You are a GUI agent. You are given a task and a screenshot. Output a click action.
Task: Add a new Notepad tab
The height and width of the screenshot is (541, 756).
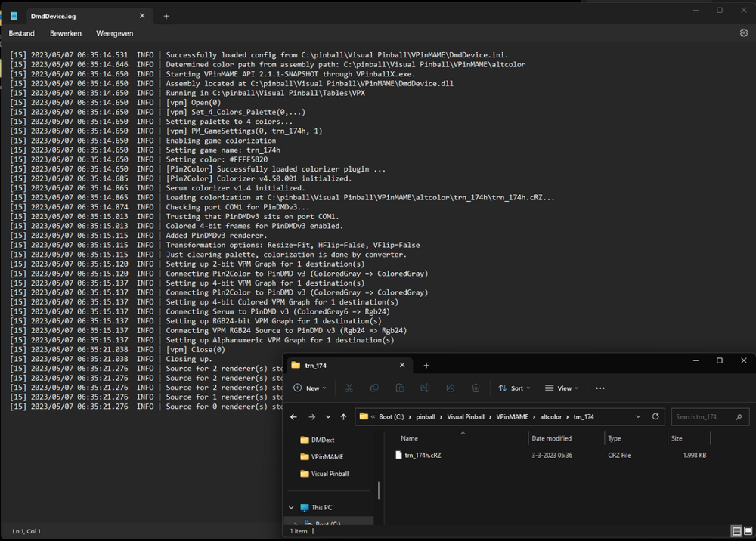click(x=166, y=16)
